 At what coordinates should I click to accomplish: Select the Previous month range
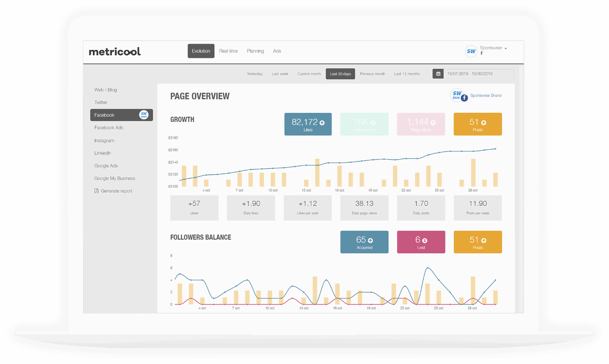click(x=372, y=74)
